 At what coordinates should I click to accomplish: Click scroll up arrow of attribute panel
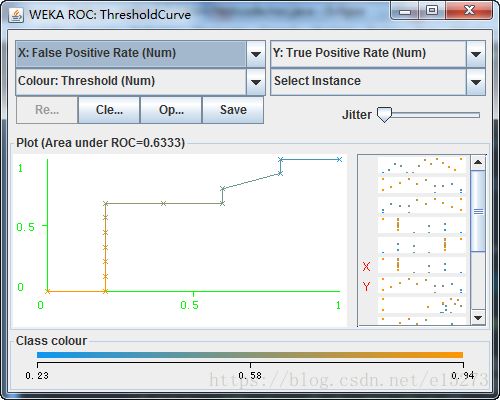(478, 162)
